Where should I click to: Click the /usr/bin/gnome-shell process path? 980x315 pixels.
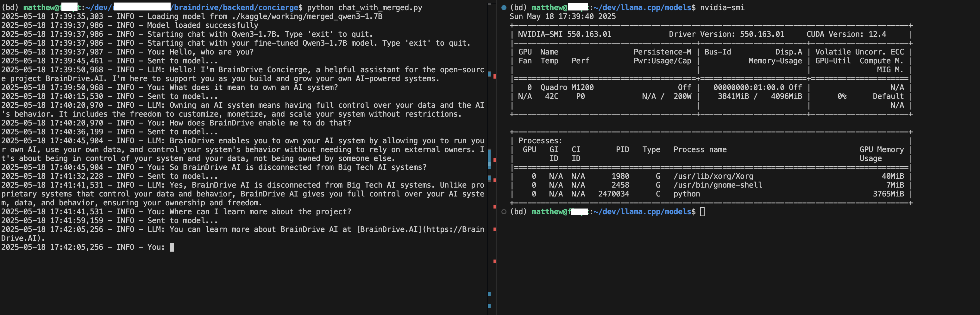click(x=718, y=185)
